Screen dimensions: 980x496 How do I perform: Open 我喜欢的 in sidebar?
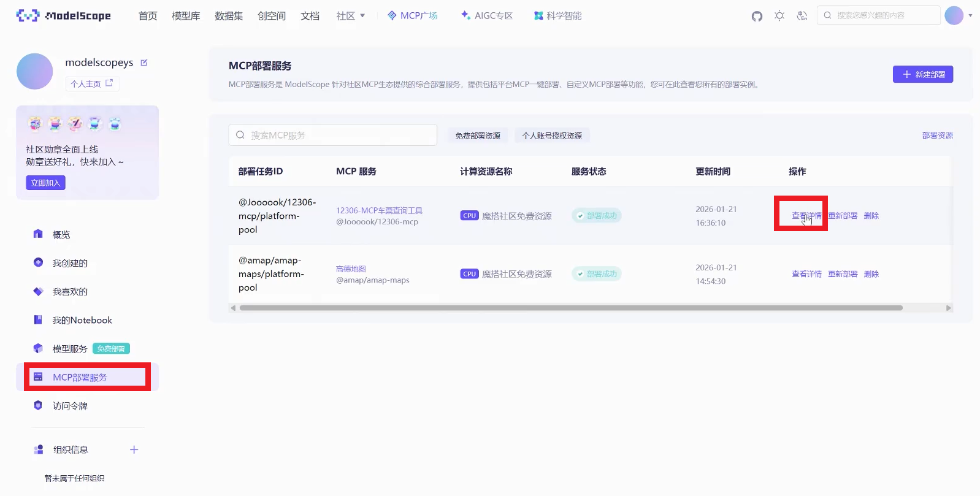pos(70,292)
